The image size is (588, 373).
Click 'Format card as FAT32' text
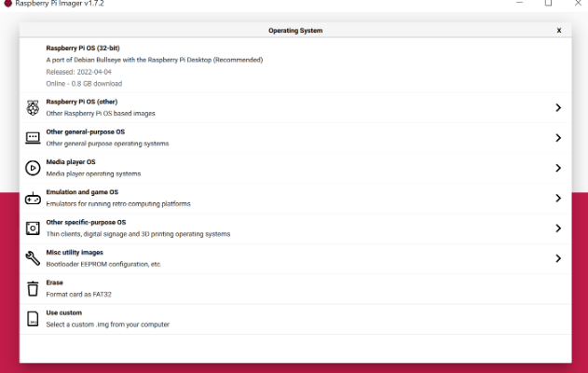[79, 294]
